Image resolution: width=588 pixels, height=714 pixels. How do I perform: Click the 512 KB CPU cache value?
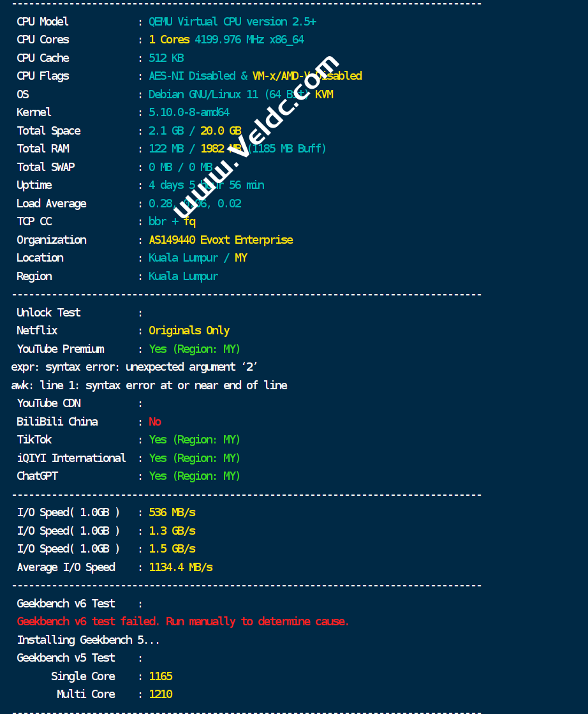point(166,58)
